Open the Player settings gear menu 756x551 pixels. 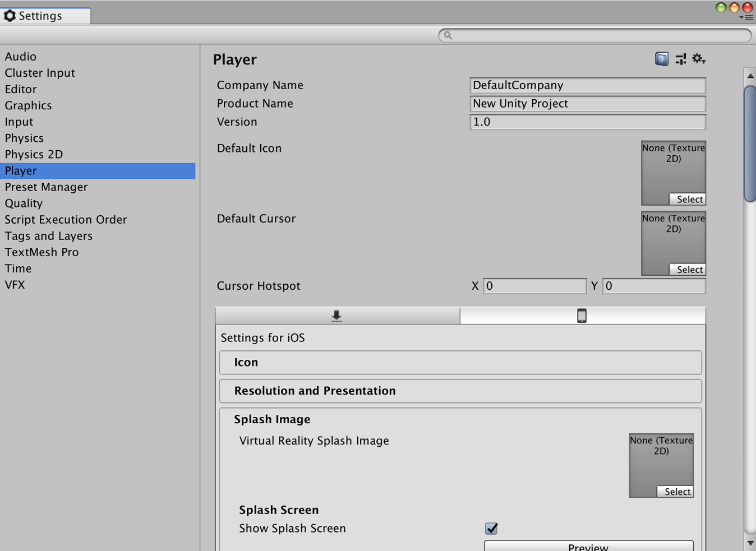[698, 58]
